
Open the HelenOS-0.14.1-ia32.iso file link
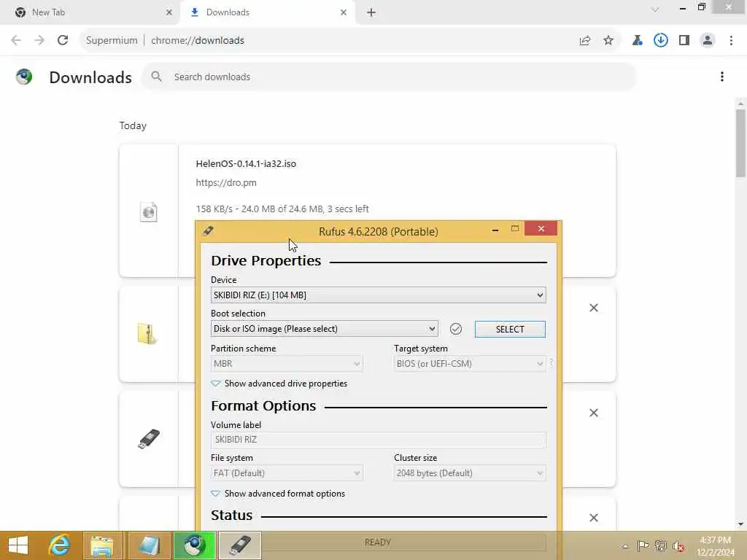(246, 164)
